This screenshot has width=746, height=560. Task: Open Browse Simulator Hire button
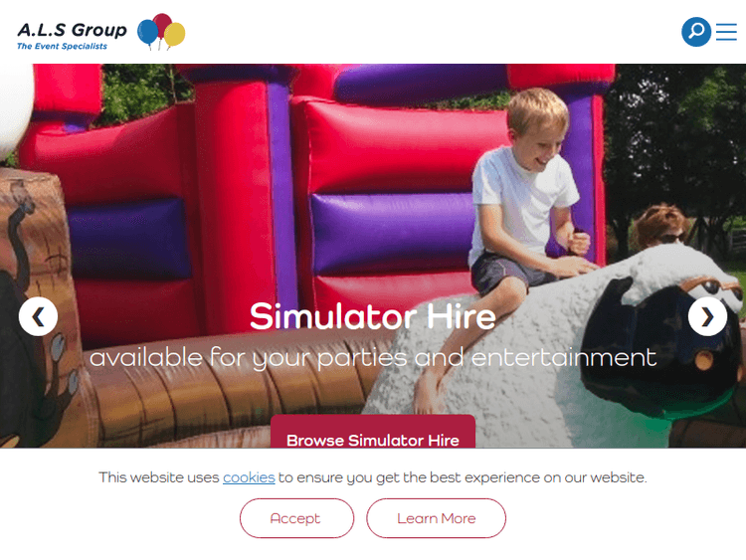(x=373, y=432)
